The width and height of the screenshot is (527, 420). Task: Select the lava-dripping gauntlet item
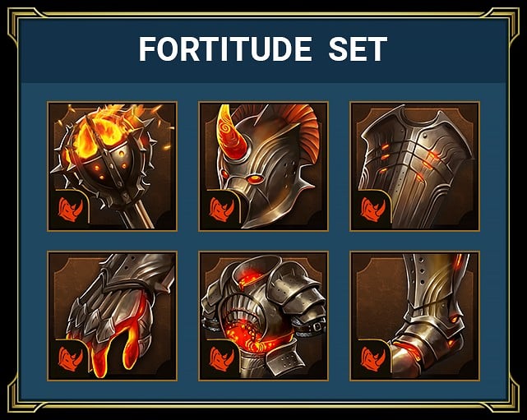113,316
